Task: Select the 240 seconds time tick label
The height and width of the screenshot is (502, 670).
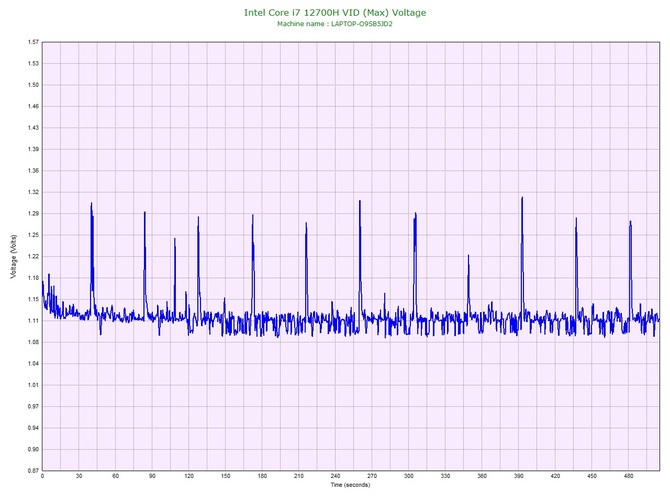Action: coord(335,476)
